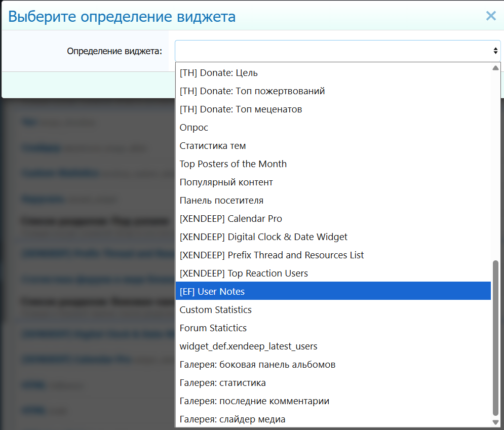The width and height of the screenshot is (504, 430).
Task: Pick the "Популярный контент" option
Action: click(226, 182)
